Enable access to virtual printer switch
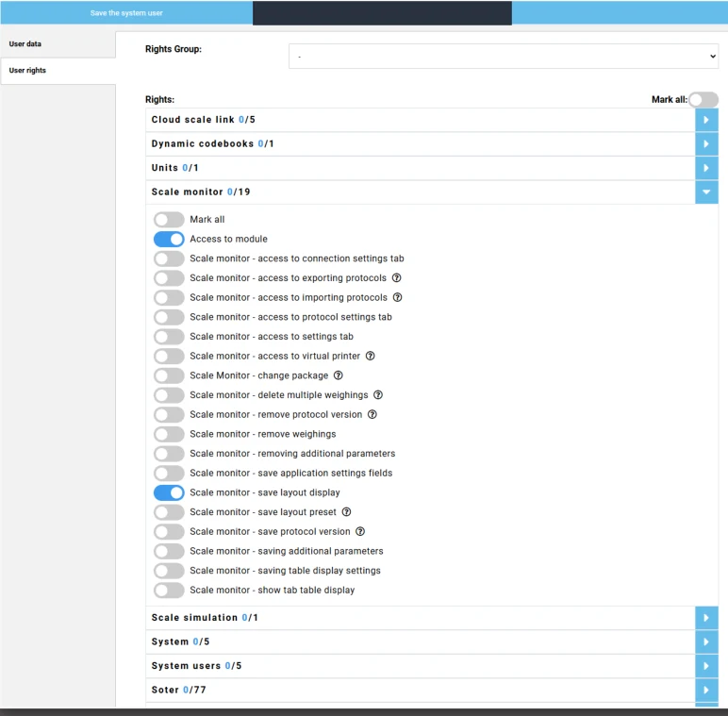 tap(169, 356)
